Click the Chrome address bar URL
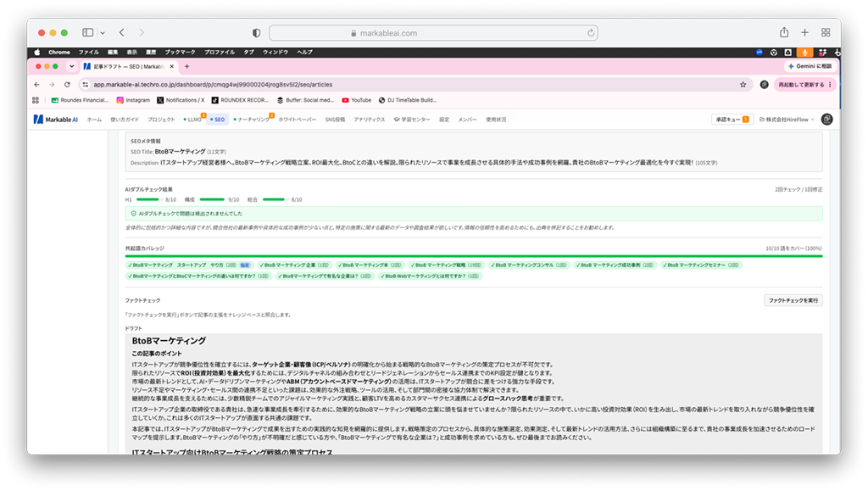Viewport: 868px width, 491px height. click(x=213, y=85)
